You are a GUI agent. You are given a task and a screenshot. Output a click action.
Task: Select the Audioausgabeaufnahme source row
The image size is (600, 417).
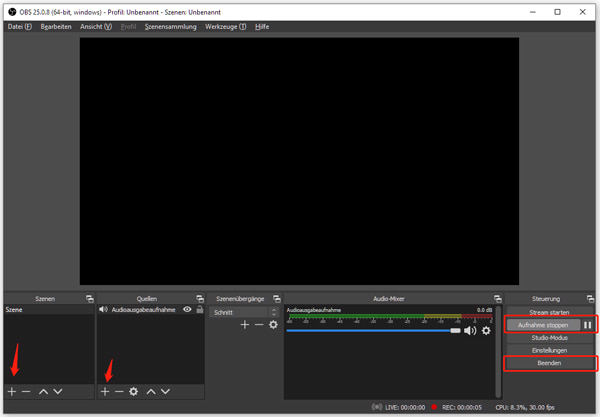point(151,309)
